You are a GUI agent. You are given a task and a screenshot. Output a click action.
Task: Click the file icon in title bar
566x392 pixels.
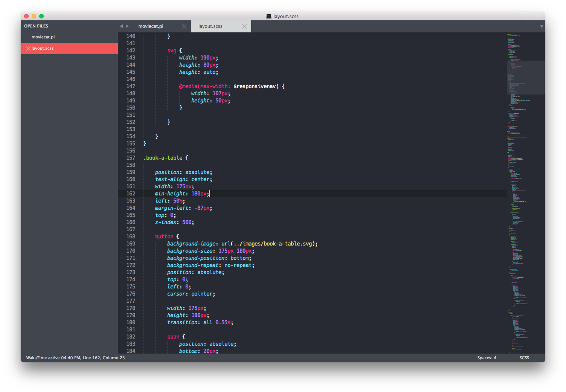(x=269, y=17)
